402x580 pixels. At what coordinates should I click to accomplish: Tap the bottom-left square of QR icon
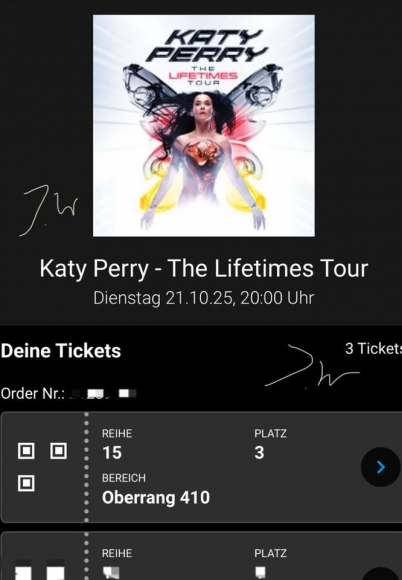pos(26,483)
